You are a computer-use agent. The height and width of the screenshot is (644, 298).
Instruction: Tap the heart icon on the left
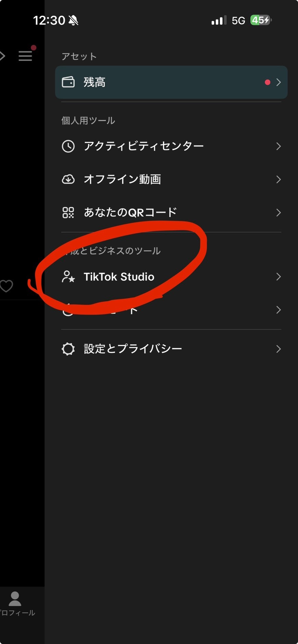tap(6, 286)
